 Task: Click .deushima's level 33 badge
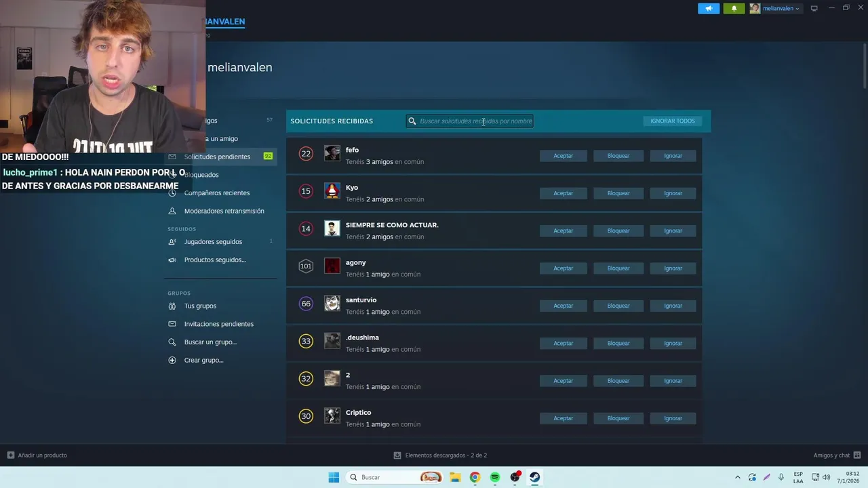point(306,341)
